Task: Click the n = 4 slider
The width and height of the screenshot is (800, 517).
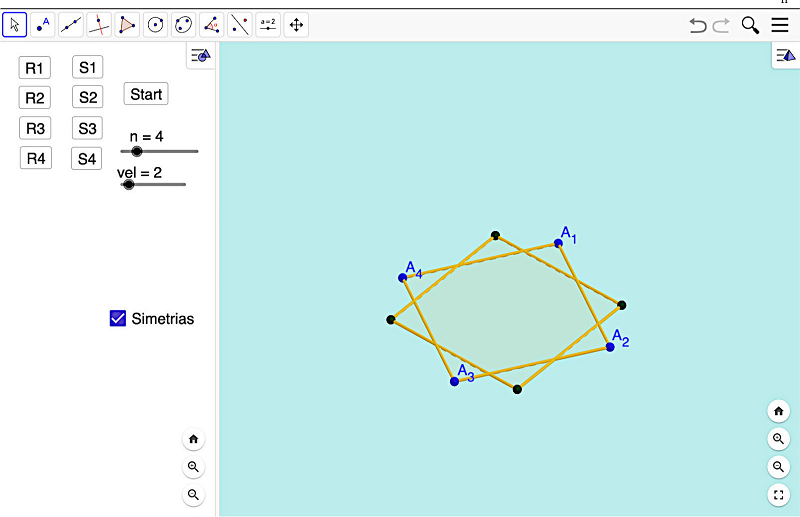Action: (x=137, y=151)
